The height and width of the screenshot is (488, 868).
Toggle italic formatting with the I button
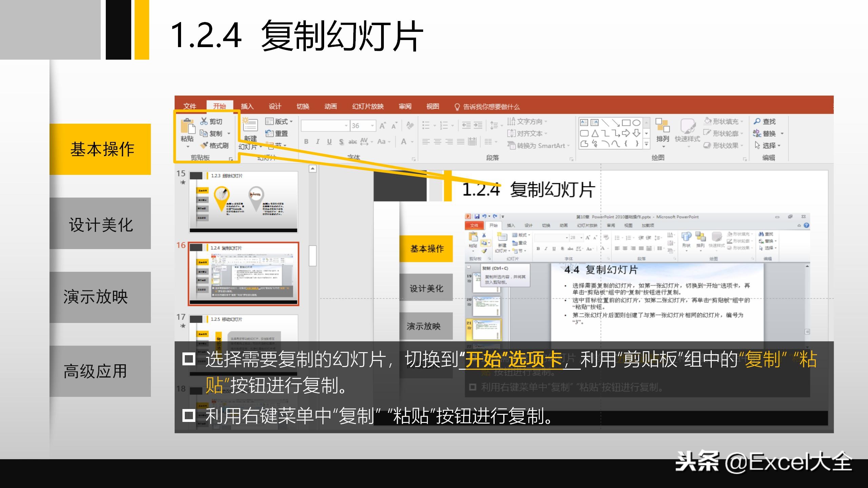[317, 142]
